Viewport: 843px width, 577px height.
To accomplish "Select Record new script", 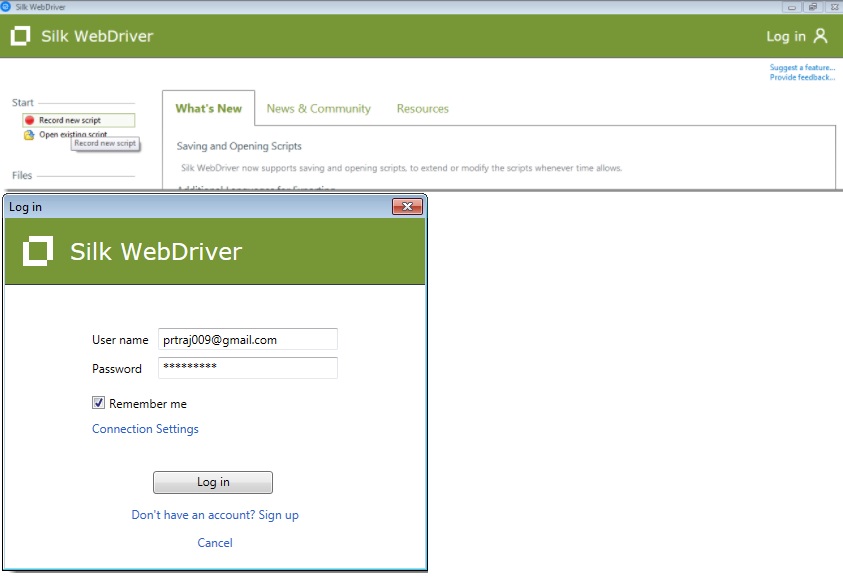I will coord(78,120).
